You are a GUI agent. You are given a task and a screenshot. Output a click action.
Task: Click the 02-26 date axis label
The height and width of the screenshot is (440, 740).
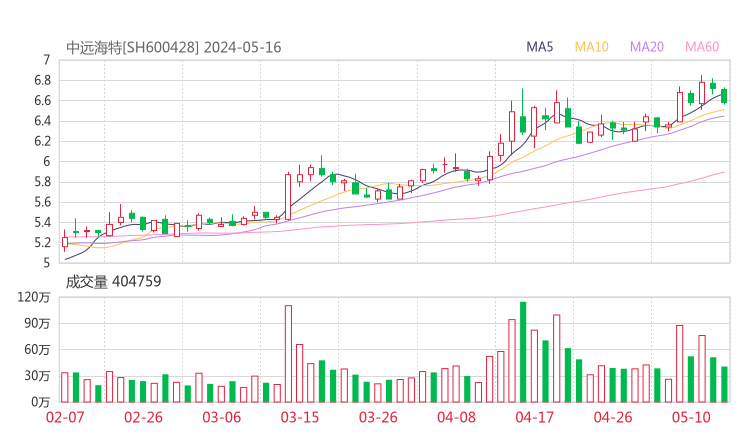pyautogui.click(x=143, y=417)
